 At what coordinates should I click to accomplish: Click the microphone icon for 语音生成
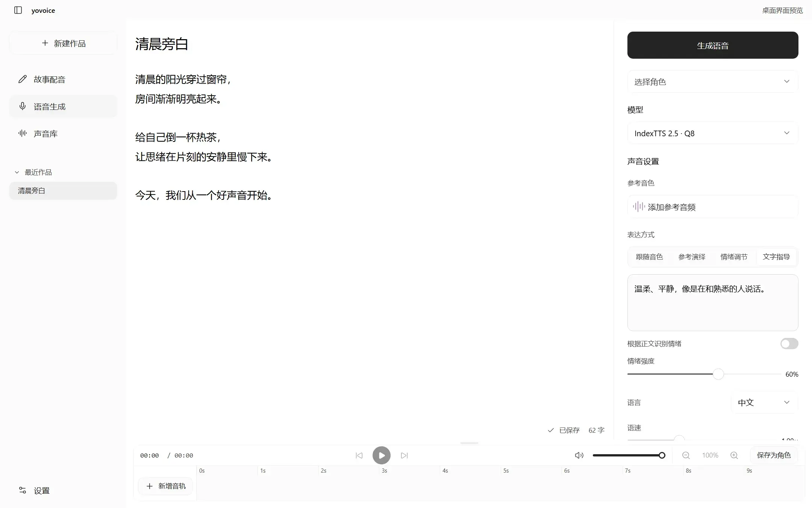click(23, 106)
